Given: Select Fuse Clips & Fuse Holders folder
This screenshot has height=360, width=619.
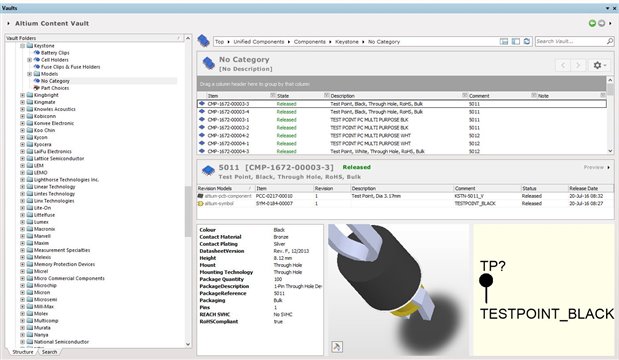Looking at the screenshot, I should click(70, 67).
